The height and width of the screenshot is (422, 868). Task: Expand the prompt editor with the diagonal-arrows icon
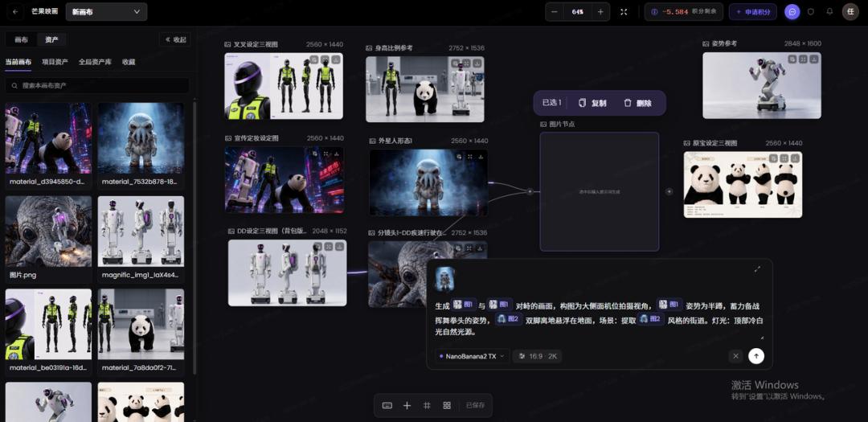click(757, 269)
